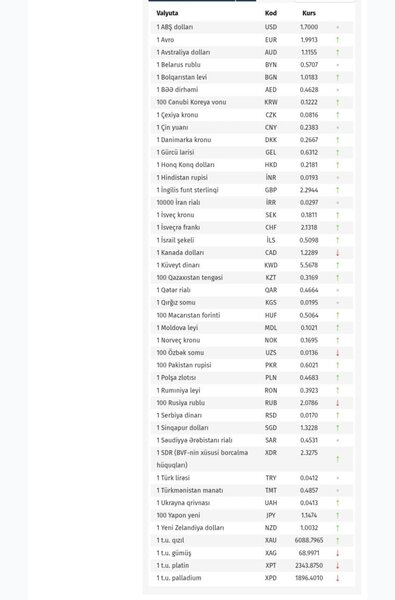Viewport: 395px width, 600px height.
Task: Click the USD rate 1.7000
Action: 309,27
